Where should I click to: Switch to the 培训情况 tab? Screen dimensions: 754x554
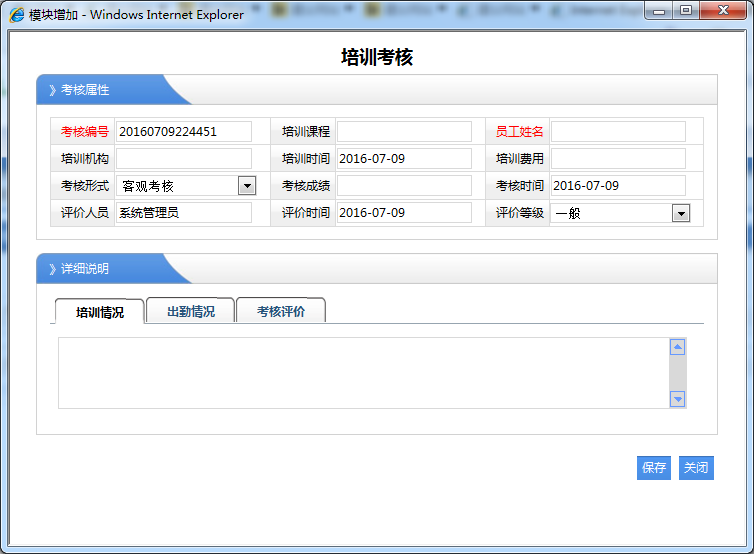[100, 312]
